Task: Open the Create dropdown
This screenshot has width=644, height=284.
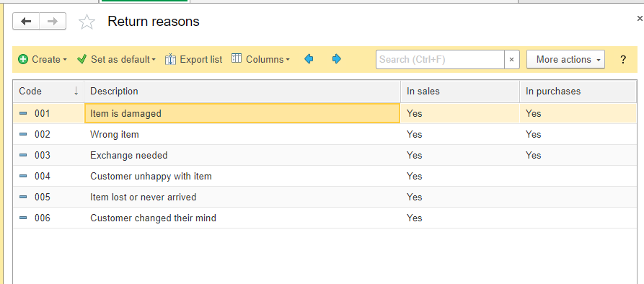Action: pyautogui.click(x=43, y=60)
